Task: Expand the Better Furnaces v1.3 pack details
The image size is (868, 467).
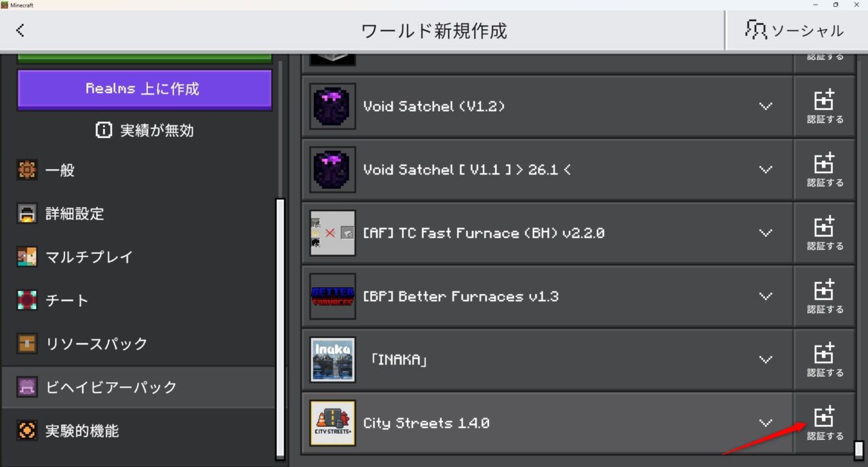Action: tap(766, 297)
